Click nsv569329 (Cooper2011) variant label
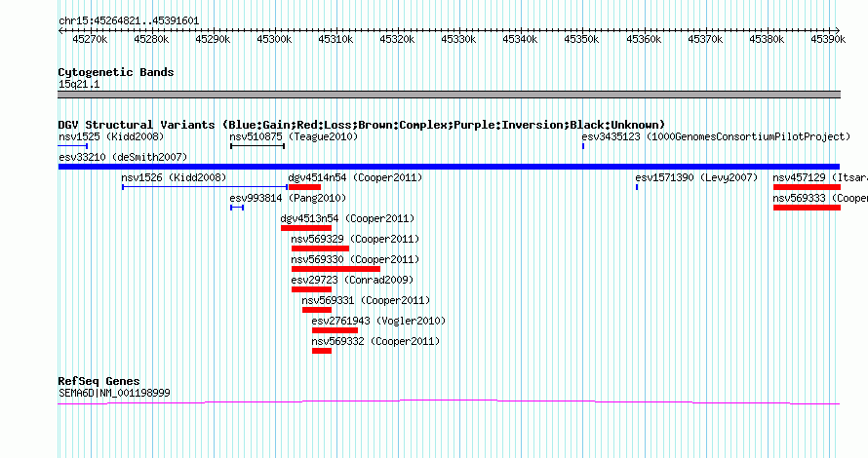The width and height of the screenshot is (868, 458). [355, 239]
